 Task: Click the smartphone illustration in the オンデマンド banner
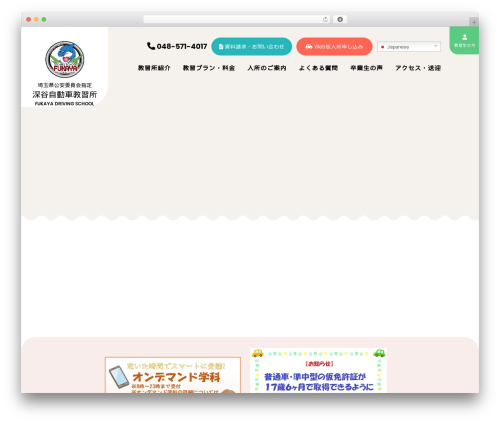[119, 377]
